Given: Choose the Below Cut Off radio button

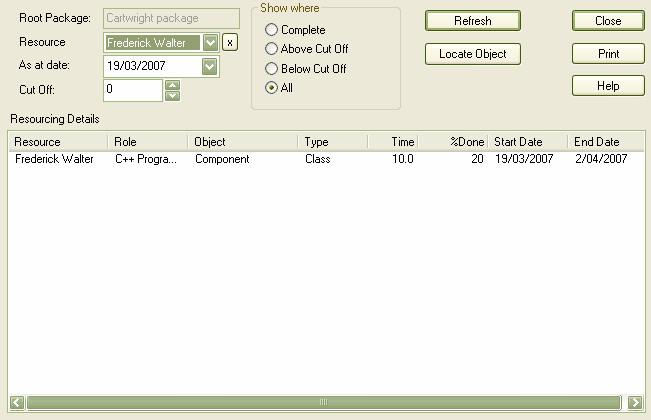Looking at the screenshot, I should [x=272, y=69].
